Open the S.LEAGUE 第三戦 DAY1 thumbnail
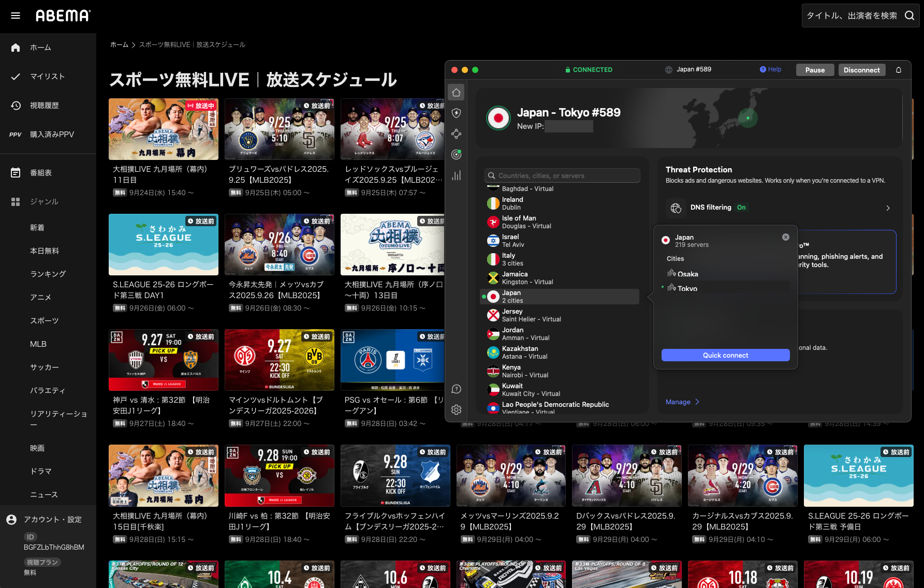Screen dimensions: 924x588 tap(164, 244)
